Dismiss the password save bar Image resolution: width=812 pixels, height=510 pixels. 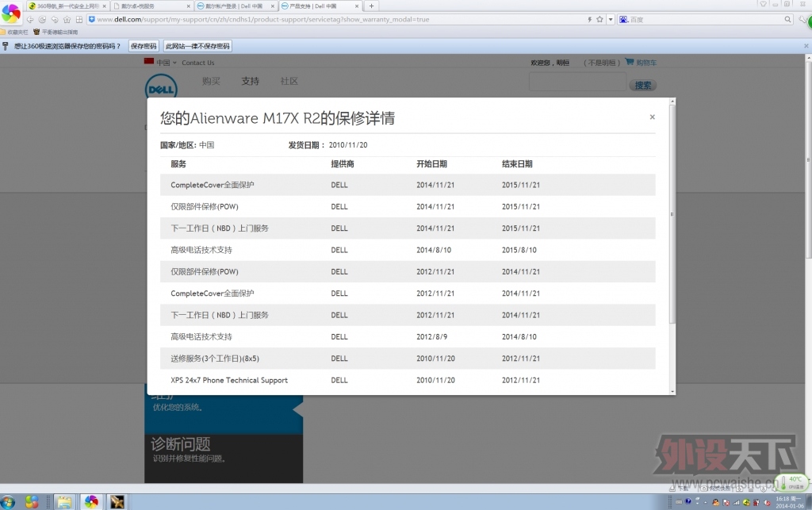[x=806, y=46]
